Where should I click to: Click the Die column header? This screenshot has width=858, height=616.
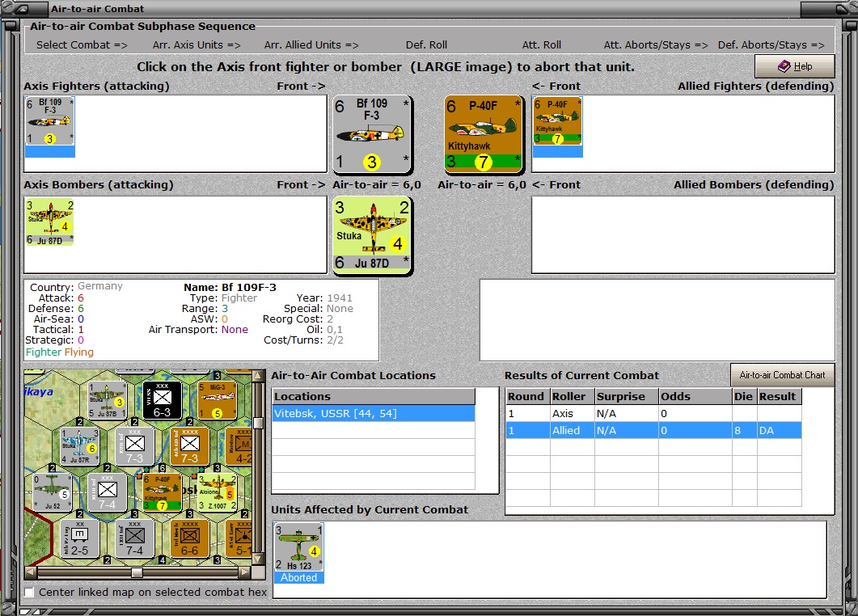[745, 397]
